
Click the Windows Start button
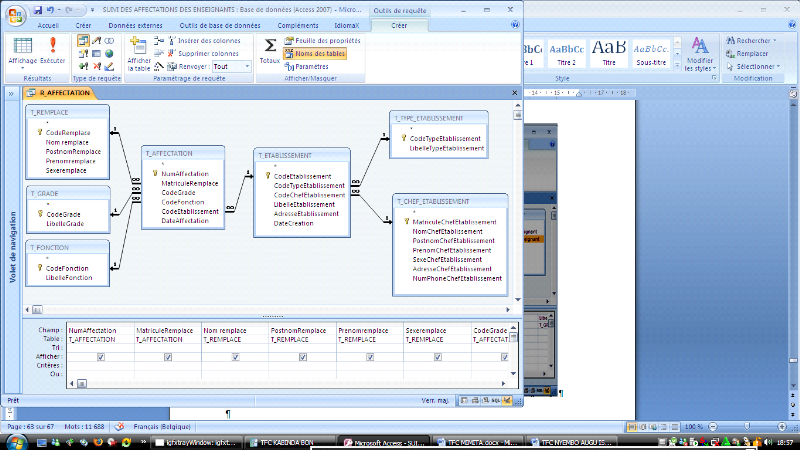coord(15,441)
